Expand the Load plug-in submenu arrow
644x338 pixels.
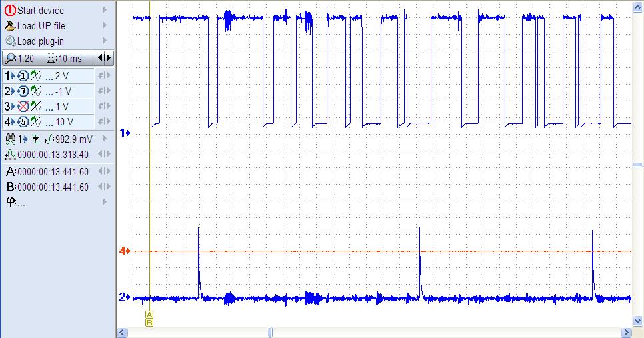pos(105,41)
